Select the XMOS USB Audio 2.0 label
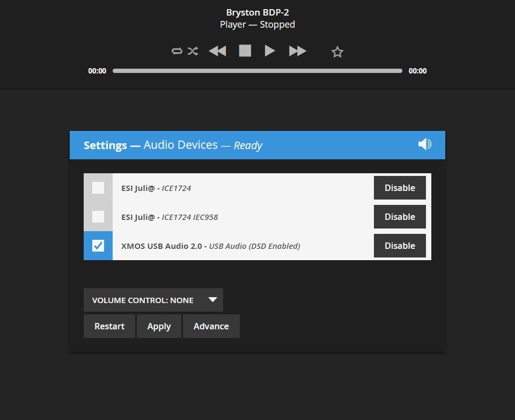Image resolution: width=515 pixels, height=420 pixels. tap(210, 246)
